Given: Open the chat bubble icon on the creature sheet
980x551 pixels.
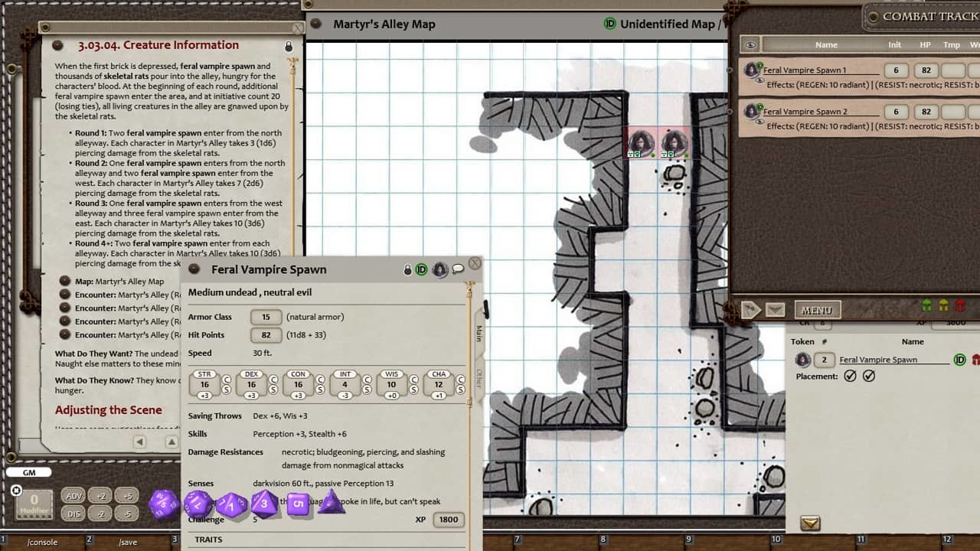Looking at the screenshot, I should pyautogui.click(x=456, y=270).
